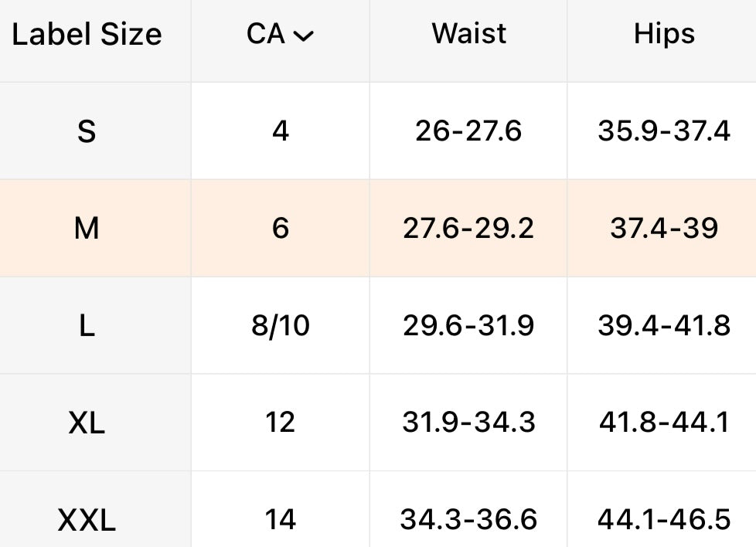
Task: Click the Hips column header
Action: click(664, 35)
